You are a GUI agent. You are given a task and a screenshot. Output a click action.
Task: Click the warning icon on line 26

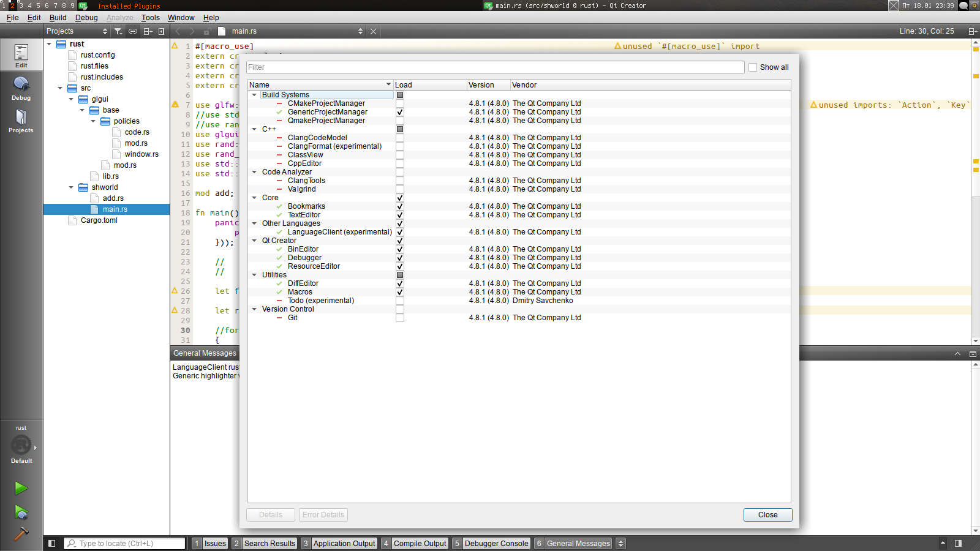click(175, 291)
